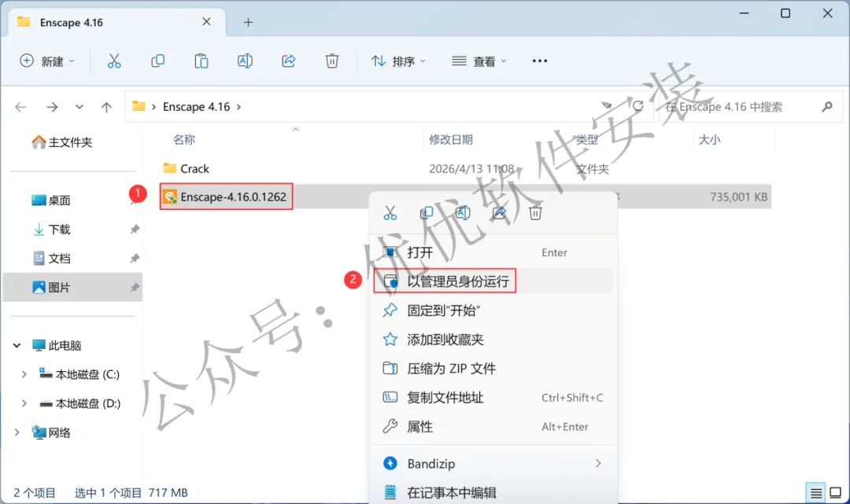Click the Rename icon in the context menu
The height and width of the screenshot is (504, 850).
tap(463, 213)
